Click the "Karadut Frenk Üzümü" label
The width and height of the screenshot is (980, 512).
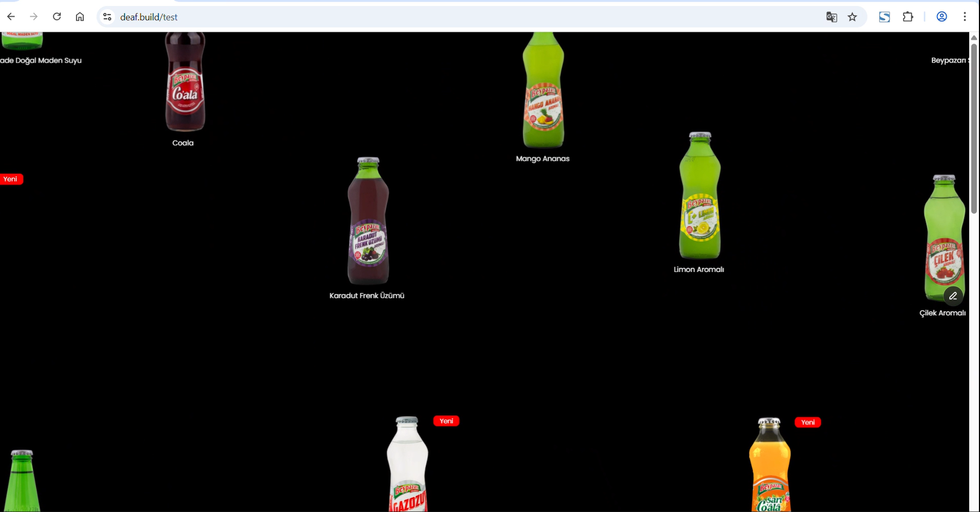(x=367, y=296)
